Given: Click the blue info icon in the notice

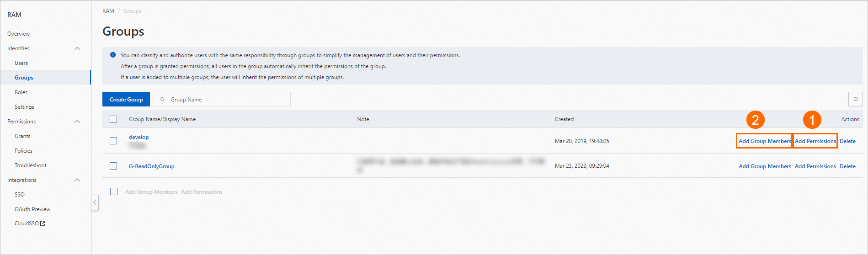Looking at the screenshot, I should point(113,55).
